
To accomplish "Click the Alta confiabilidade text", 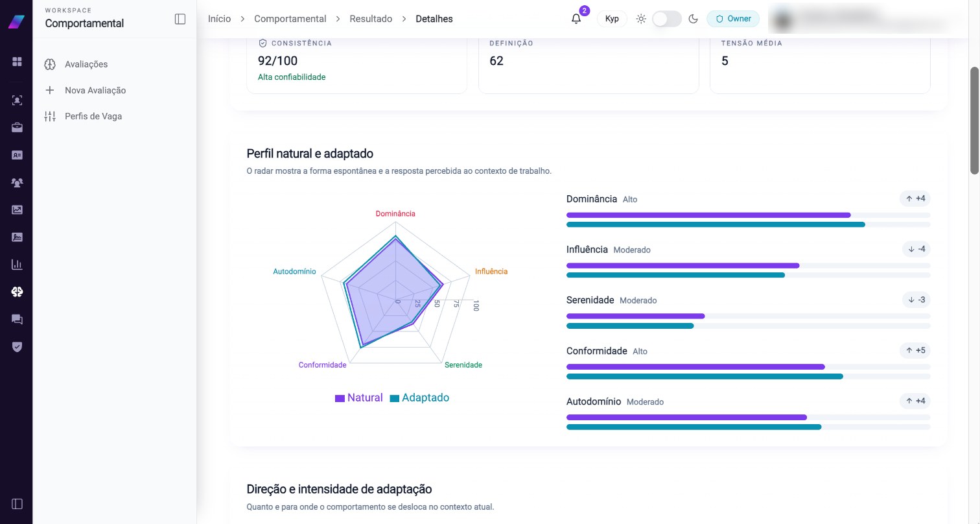I will tap(292, 77).
